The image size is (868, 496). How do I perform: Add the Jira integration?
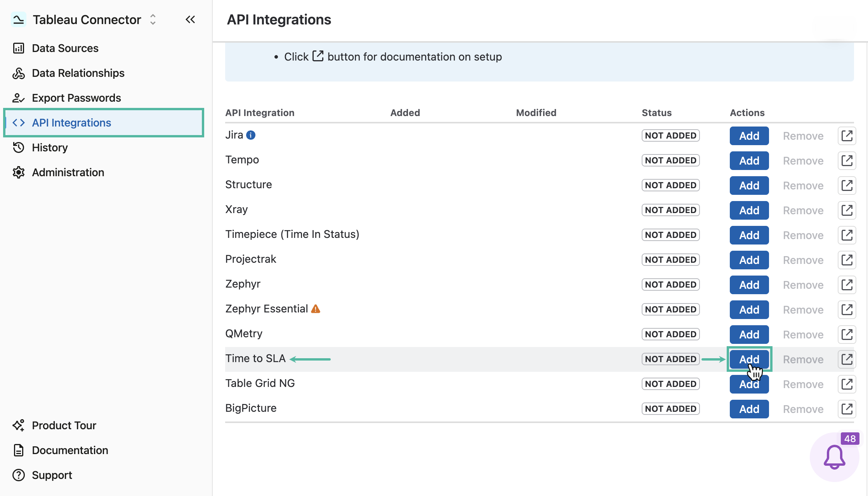(749, 136)
